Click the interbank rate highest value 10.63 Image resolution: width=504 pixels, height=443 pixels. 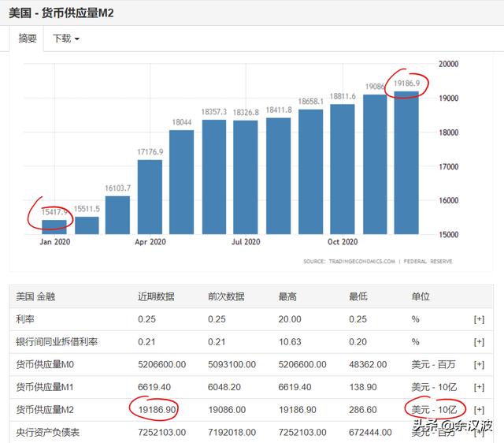[290, 341]
